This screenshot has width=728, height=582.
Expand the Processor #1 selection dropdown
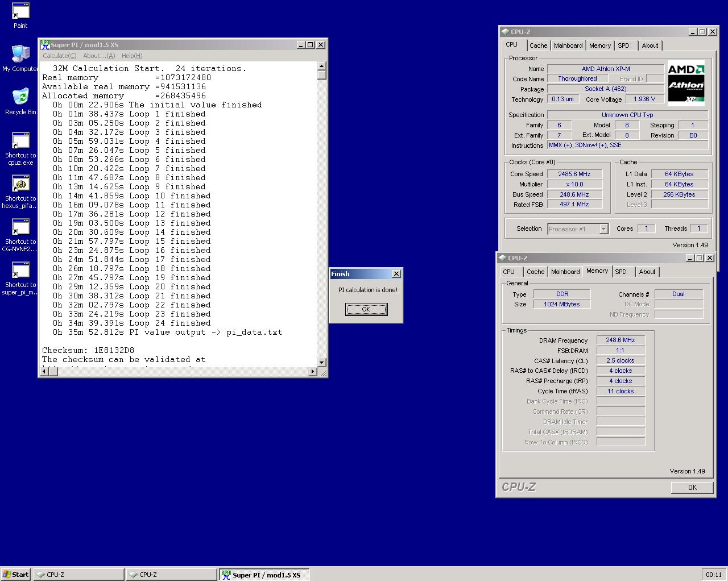coord(603,229)
